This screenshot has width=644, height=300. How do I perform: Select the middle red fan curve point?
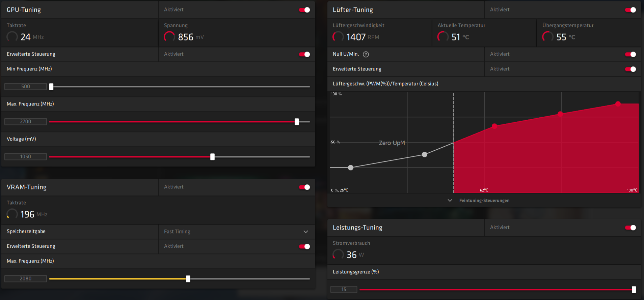(x=560, y=114)
